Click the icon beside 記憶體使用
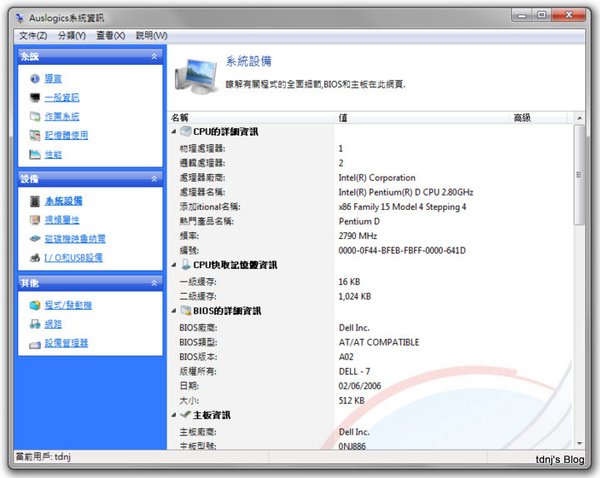 click(35, 135)
